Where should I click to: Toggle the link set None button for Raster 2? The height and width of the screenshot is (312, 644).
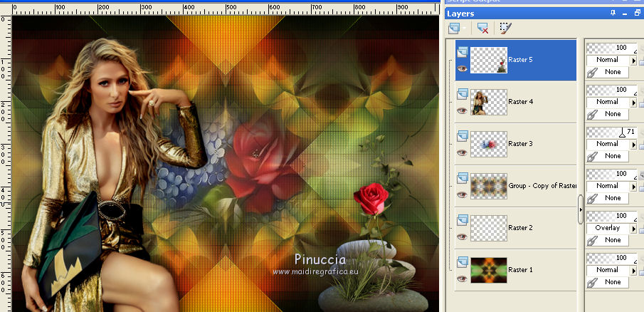(608, 240)
